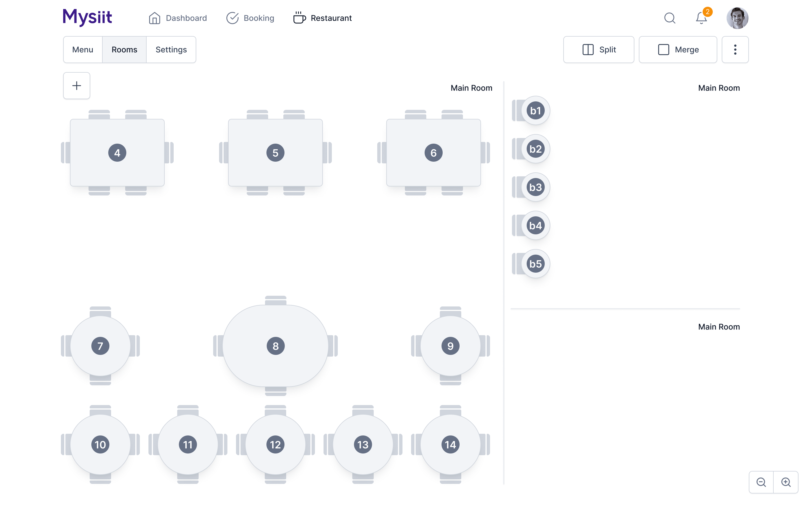
Task: Open the notifications bell
Action: (701, 18)
